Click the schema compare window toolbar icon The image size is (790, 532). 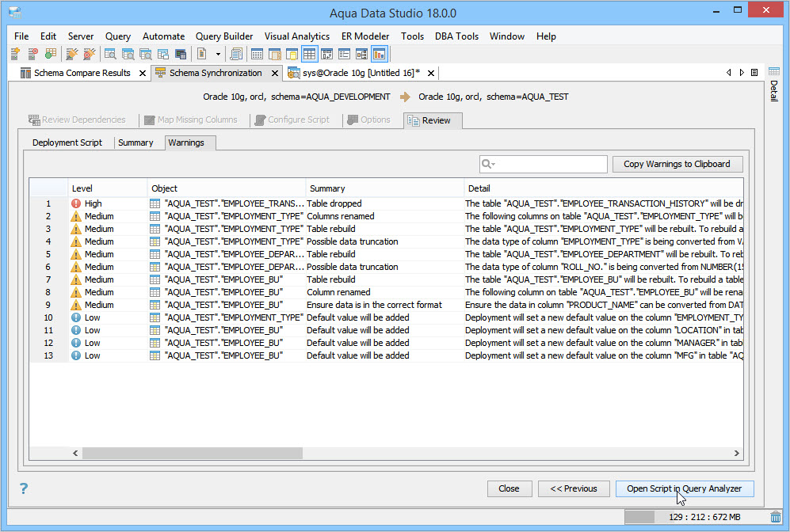pyautogui.click(x=327, y=54)
